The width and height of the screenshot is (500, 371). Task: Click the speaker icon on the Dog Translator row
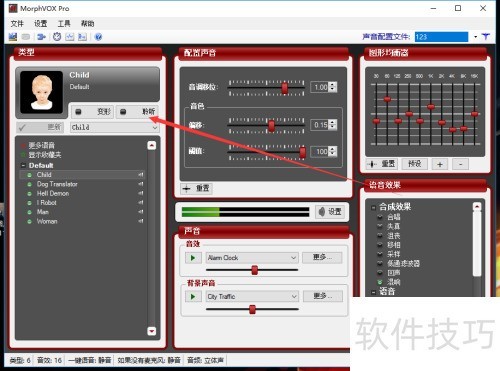(141, 184)
